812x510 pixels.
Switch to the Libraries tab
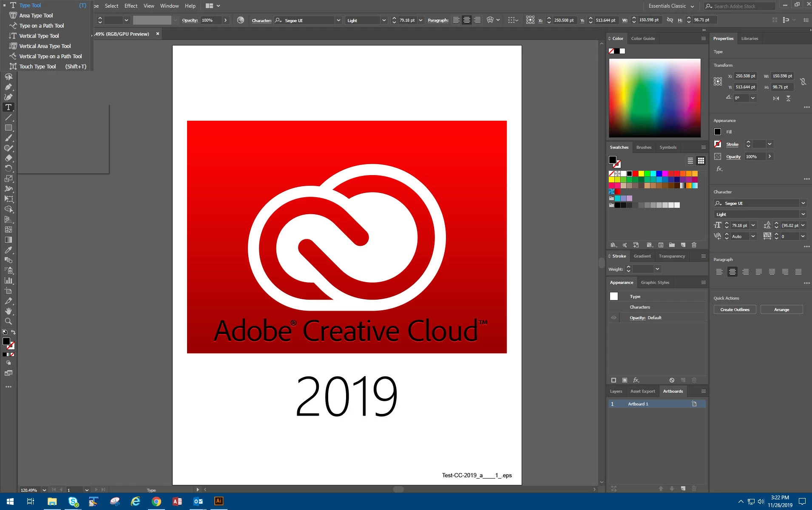coord(750,39)
